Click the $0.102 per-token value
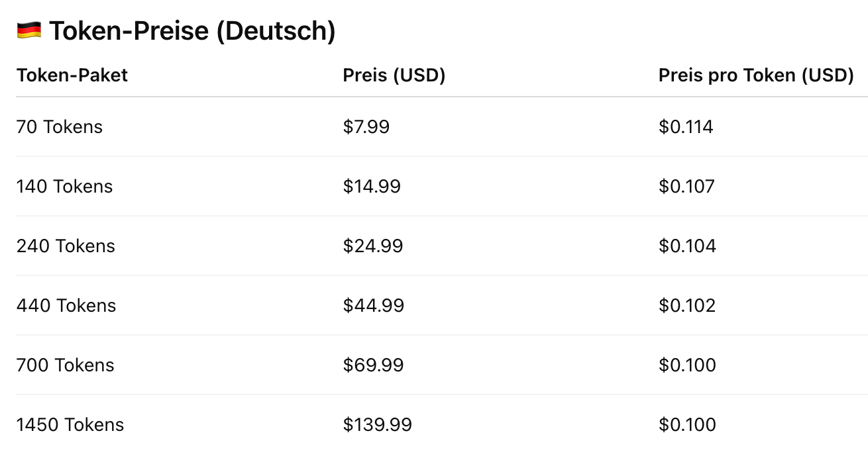The image size is (868, 470). point(687,305)
